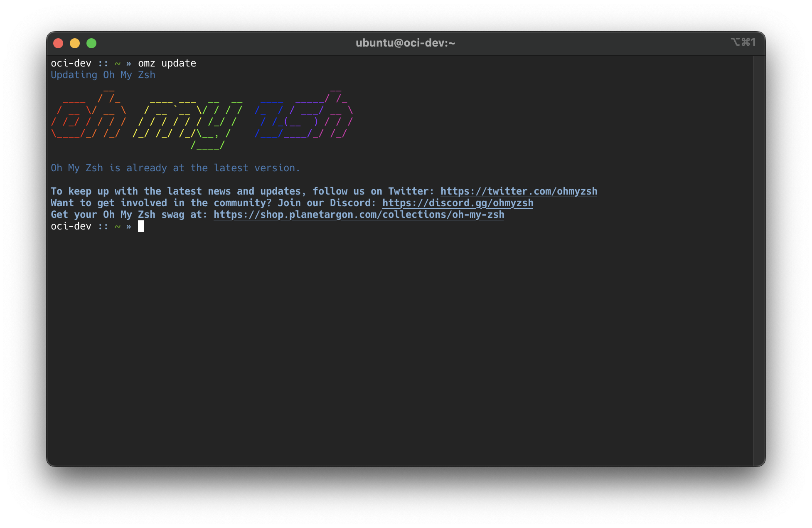Click the terminal cursor block at prompt

[x=141, y=226]
